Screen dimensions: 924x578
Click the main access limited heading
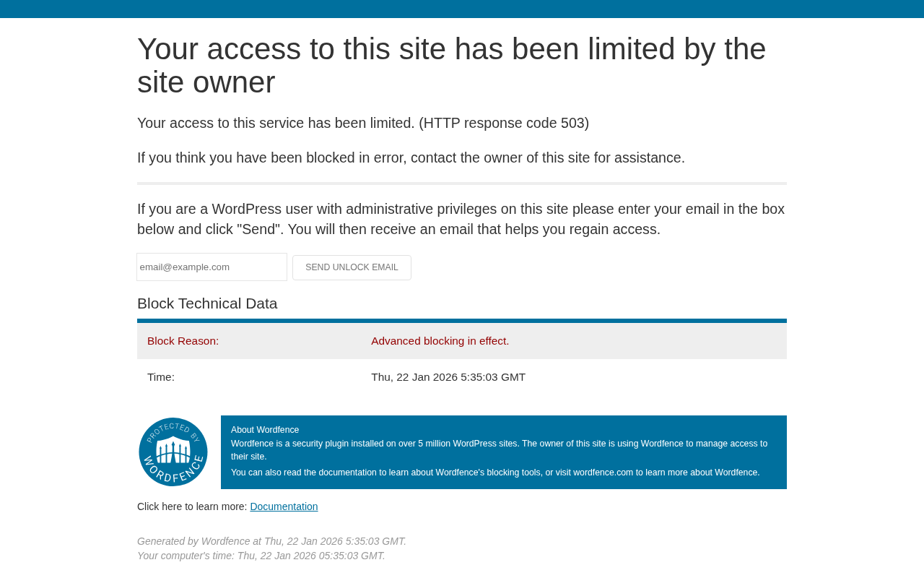(451, 66)
